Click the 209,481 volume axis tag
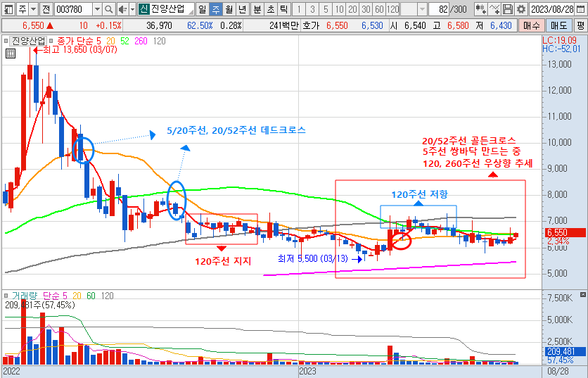The height and width of the screenshot is (378, 588). [564, 351]
